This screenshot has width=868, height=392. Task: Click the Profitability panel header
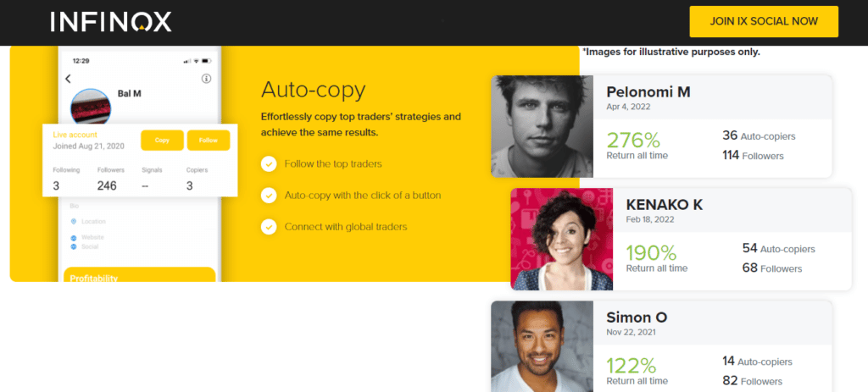(x=140, y=275)
